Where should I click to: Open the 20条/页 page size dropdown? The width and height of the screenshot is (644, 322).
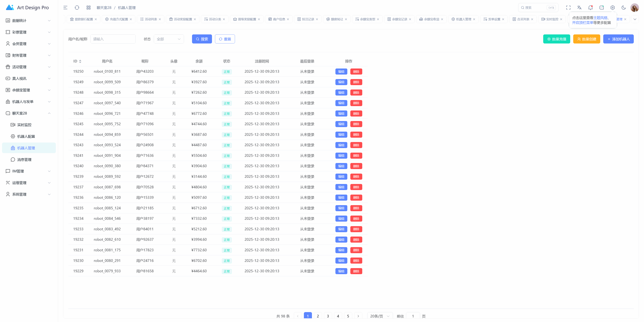click(x=379, y=316)
